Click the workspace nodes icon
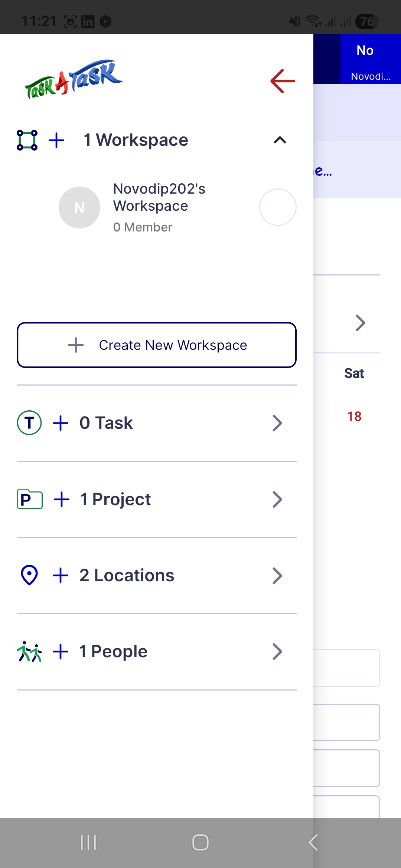This screenshot has height=868, width=401. (x=27, y=140)
